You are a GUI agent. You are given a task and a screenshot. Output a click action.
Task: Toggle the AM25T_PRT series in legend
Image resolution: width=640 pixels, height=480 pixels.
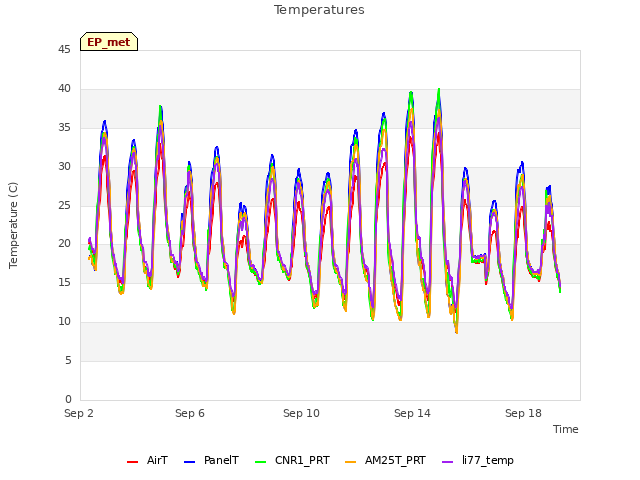385,461
